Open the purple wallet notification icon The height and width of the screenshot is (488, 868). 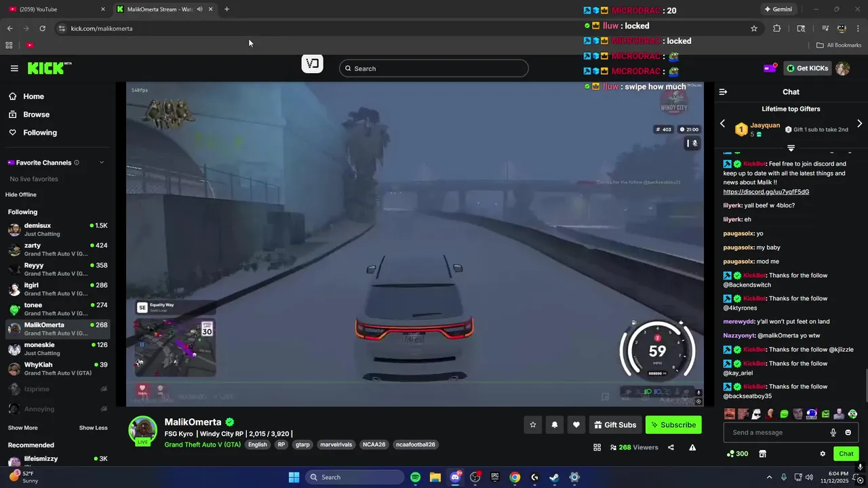pos(770,68)
